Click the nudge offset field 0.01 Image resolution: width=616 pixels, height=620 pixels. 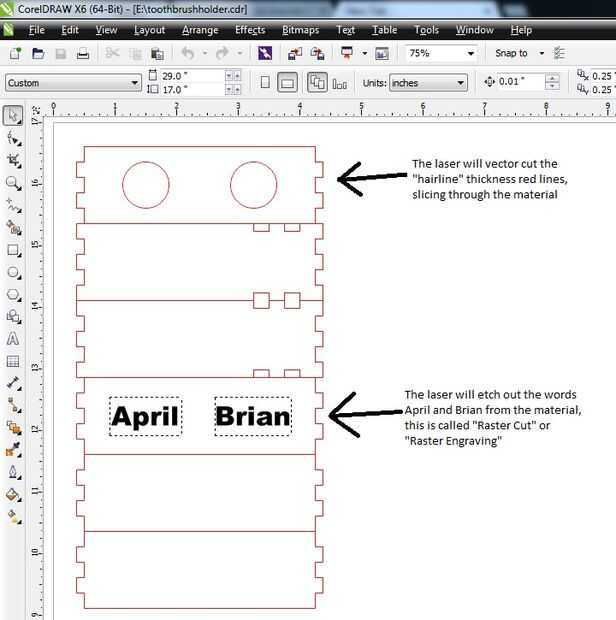(x=521, y=81)
